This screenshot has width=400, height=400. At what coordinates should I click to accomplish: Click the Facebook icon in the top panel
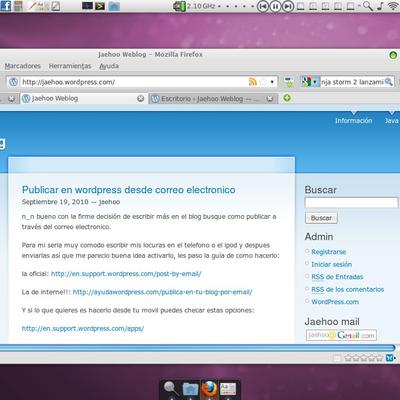6,6
